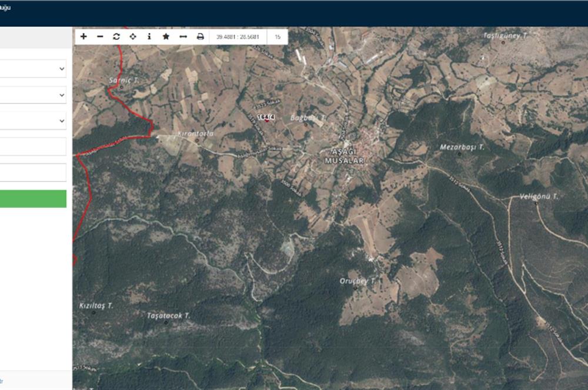Click the star favorites tool

click(166, 36)
